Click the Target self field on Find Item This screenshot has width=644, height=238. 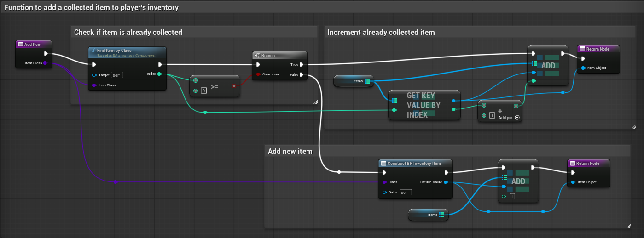pyautogui.click(x=117, y=75)
